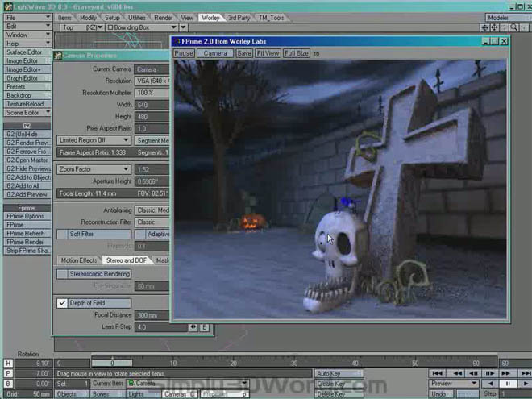Step back one frame in transport
The width and height of the screenshot is (532, 399).
pyautogui.click(x=473, y=373)
